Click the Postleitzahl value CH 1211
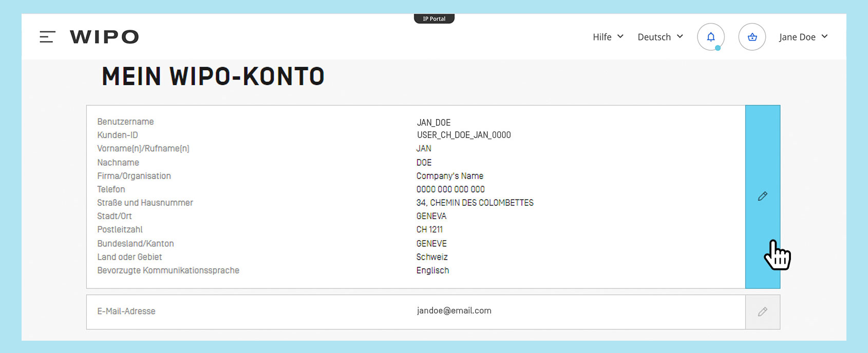 429,229
